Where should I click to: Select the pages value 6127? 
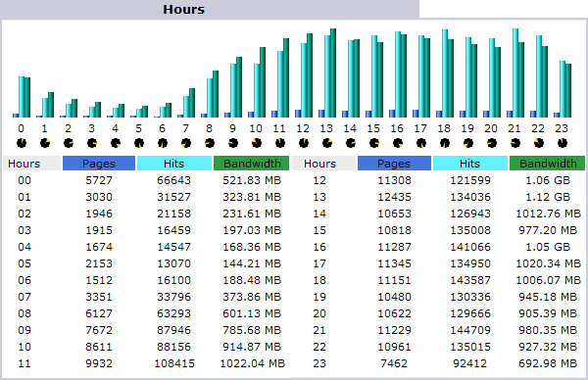pos(99,313)
